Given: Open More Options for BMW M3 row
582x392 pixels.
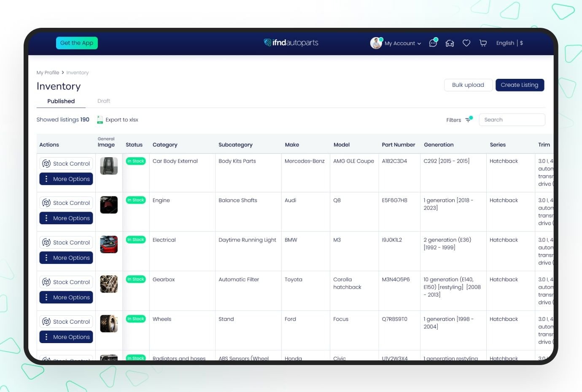Looking at the screenshot, I should [x=66, y=258].
